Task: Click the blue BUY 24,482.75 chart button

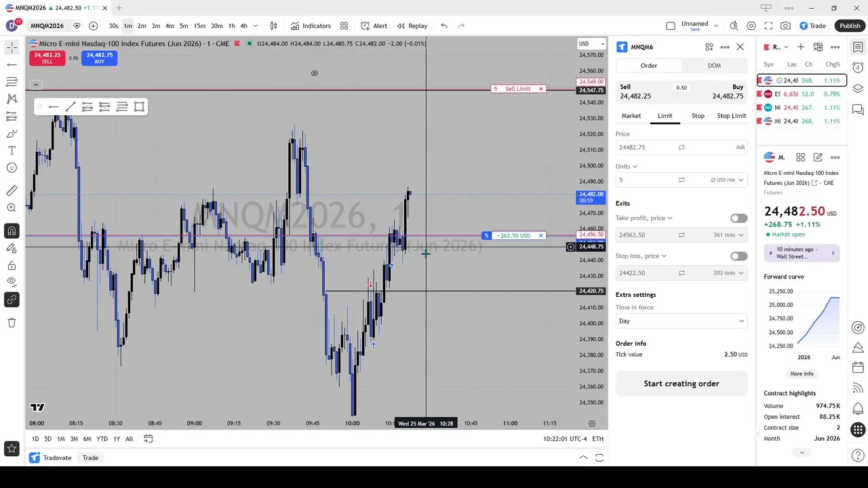Action: click(x=100, y=58)
